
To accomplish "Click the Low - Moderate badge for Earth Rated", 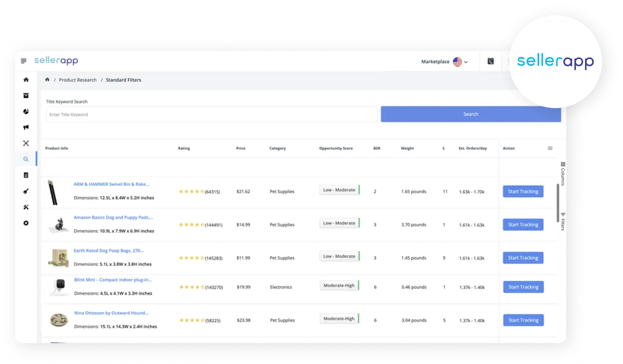I will [x=339, y=256].
